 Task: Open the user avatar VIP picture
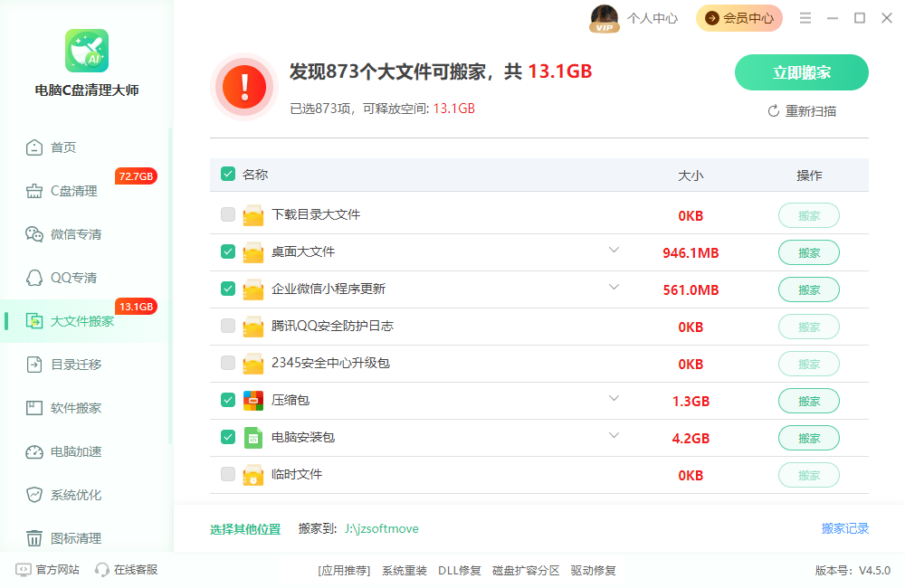[x=605, y=18]
